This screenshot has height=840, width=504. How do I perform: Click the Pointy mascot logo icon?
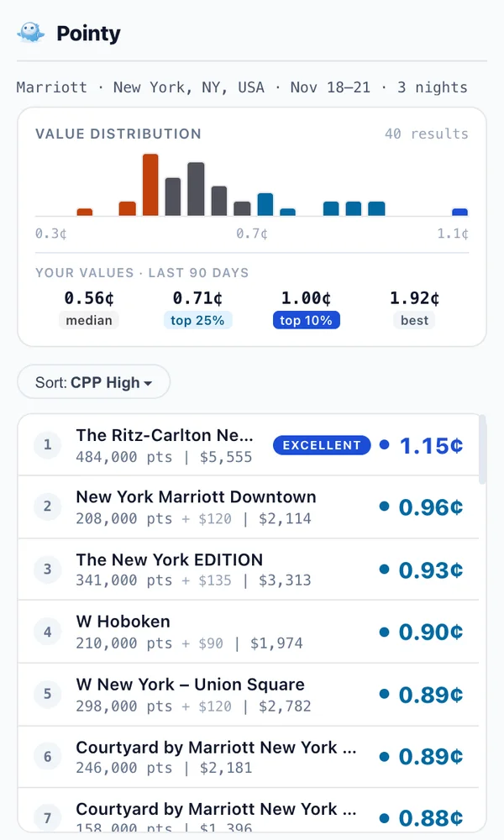[x=30, y=33]
